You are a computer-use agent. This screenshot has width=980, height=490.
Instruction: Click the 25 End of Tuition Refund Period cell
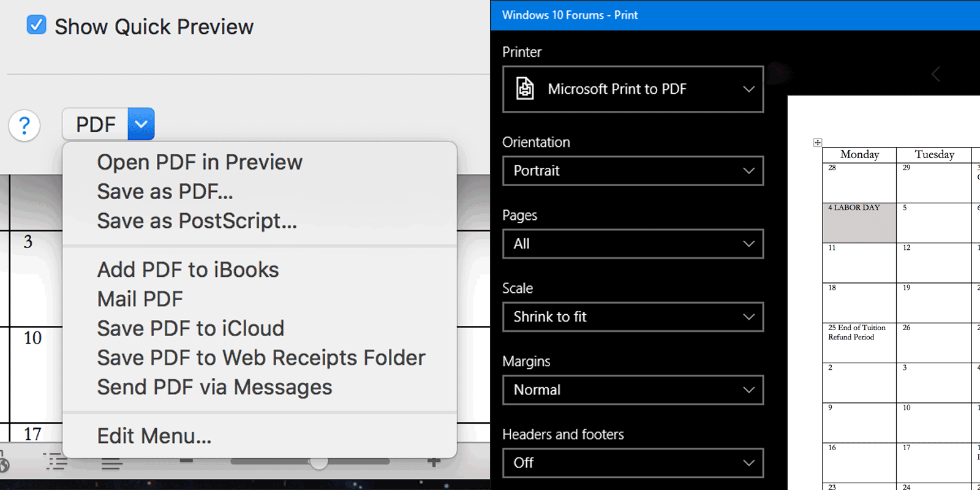[859, 343]
